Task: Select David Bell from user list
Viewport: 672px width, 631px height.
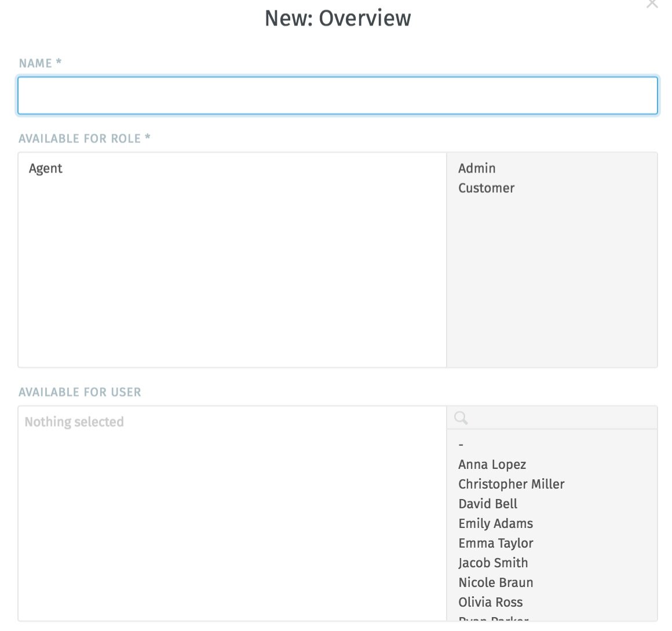Action: click(488, 504)
